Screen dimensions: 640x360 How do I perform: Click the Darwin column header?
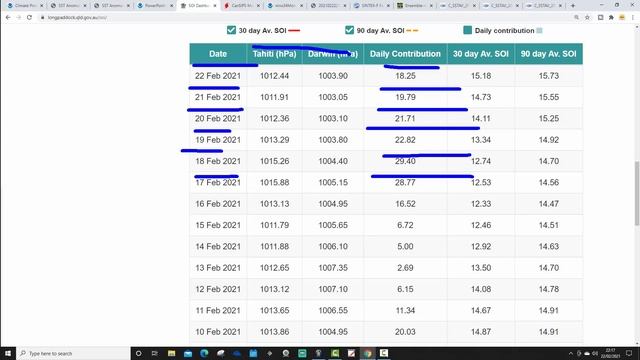pos(333,54)
